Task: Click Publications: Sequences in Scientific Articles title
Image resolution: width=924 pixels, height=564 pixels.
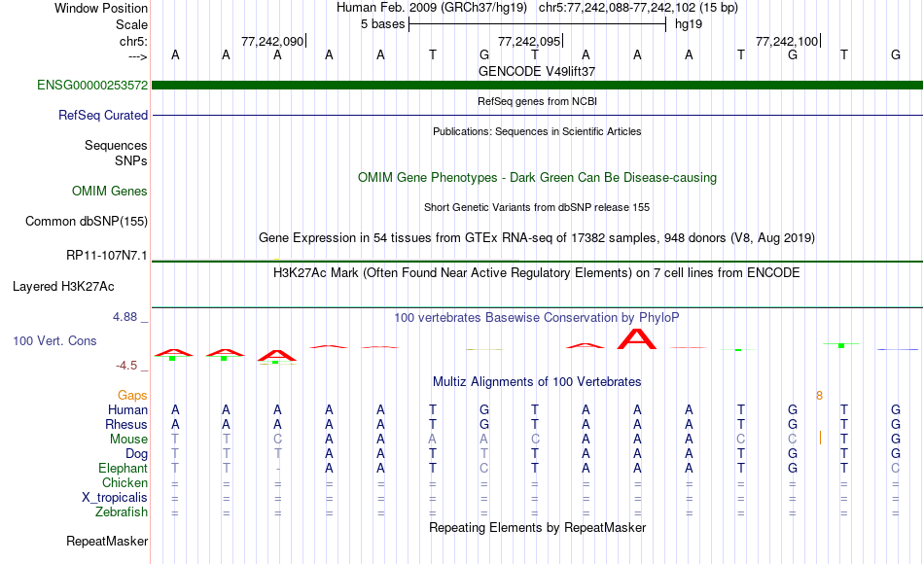Action: tap(537, 131)
